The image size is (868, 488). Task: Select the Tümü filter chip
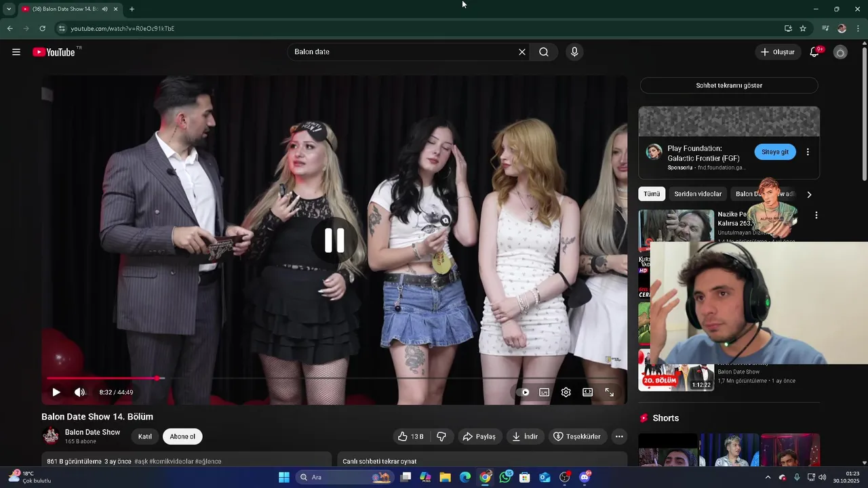pyautogui.click(x=652, y=194)
